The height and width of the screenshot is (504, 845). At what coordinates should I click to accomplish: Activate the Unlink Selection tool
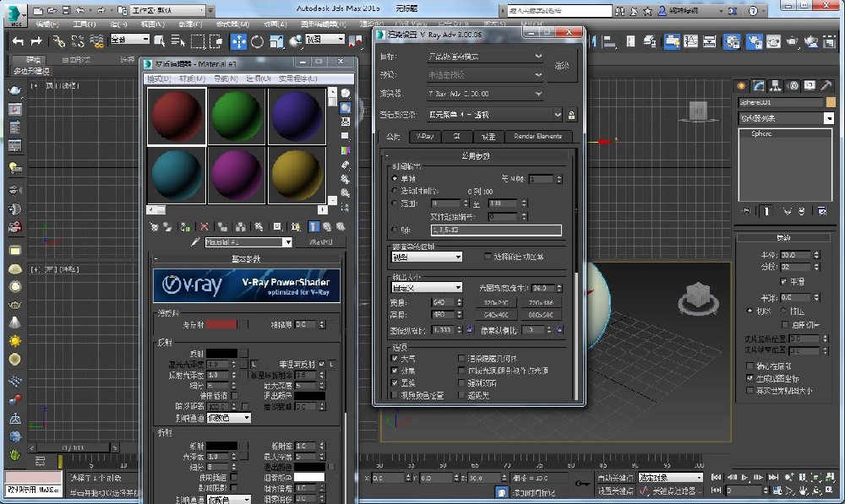78,41
